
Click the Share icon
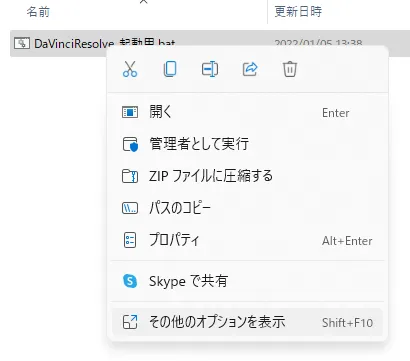(x=250, y=69)
